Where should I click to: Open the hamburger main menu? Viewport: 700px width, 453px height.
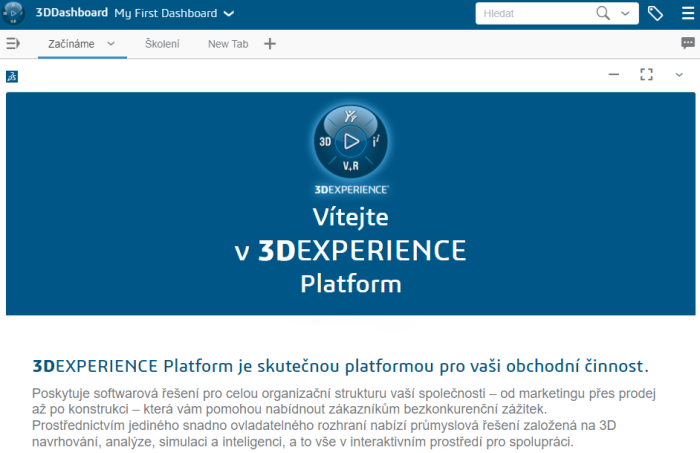[x=688, y=13]
